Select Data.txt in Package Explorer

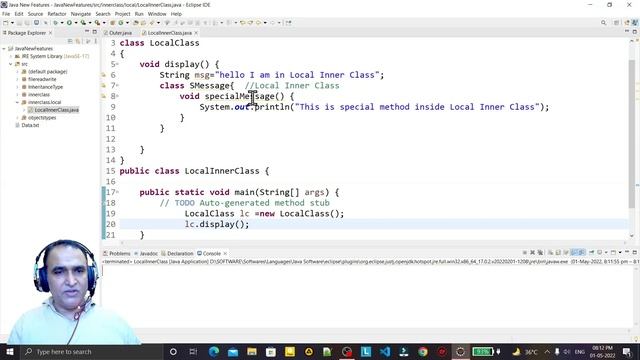(x=30, y=125)
